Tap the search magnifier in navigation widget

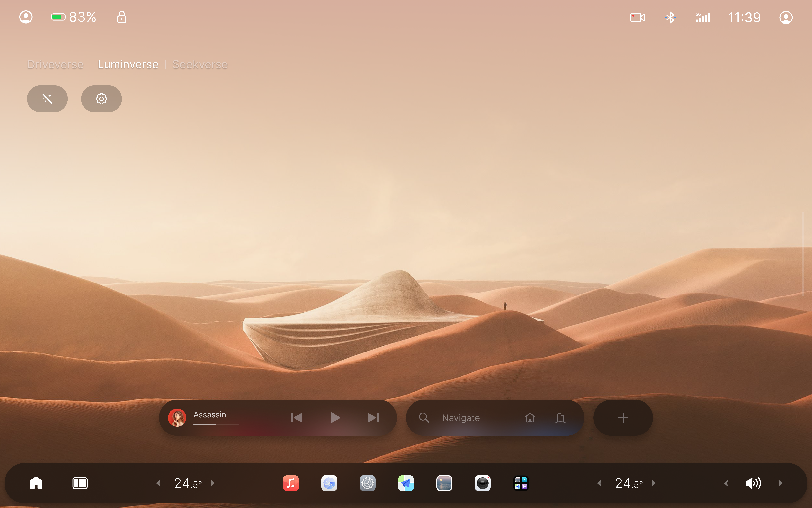click(x=424, y=418)
